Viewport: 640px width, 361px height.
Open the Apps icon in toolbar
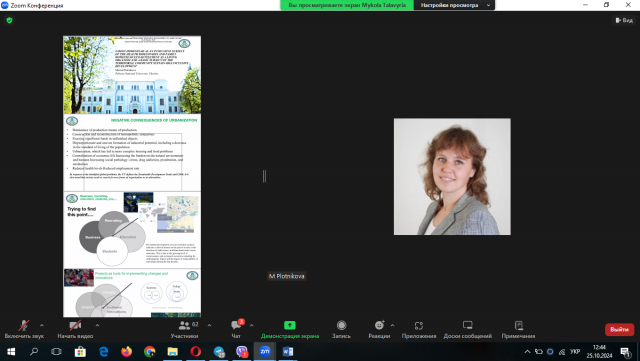(x=419, y=325)
